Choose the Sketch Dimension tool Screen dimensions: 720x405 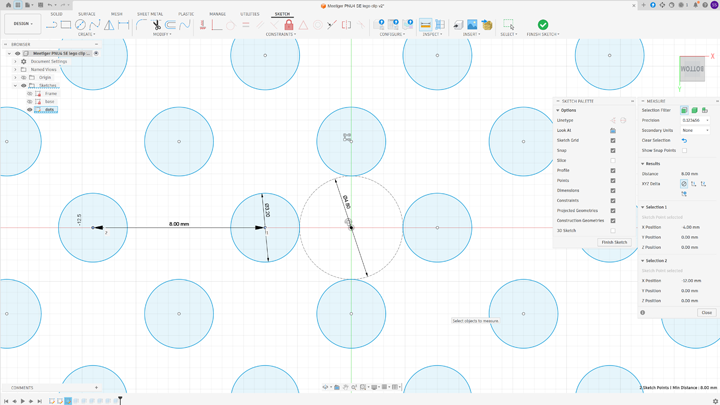click(124, 25)
